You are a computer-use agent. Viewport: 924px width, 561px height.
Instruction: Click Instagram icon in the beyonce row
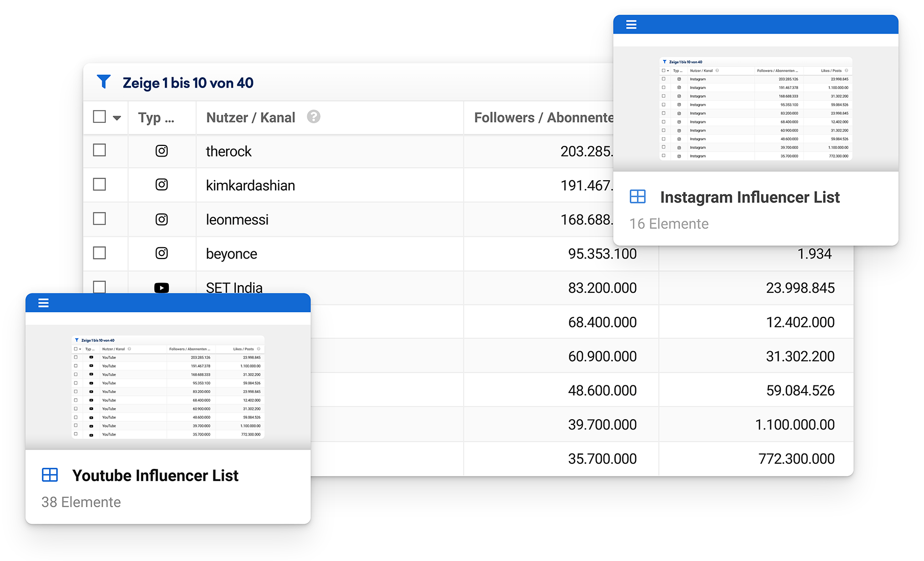(162, 253)
